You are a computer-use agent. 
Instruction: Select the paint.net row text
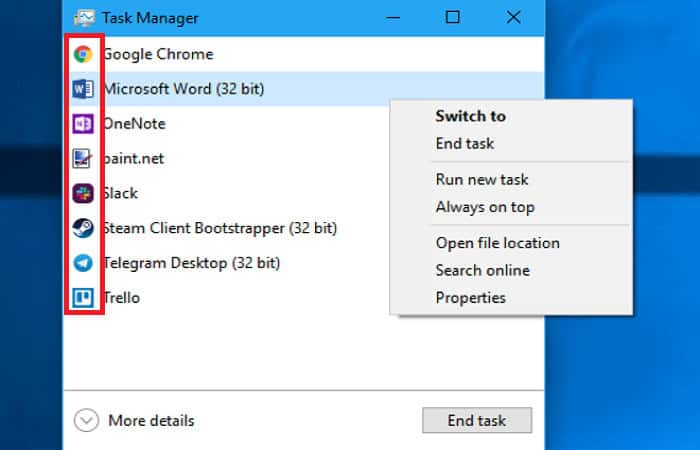click(x=133, y=158)
